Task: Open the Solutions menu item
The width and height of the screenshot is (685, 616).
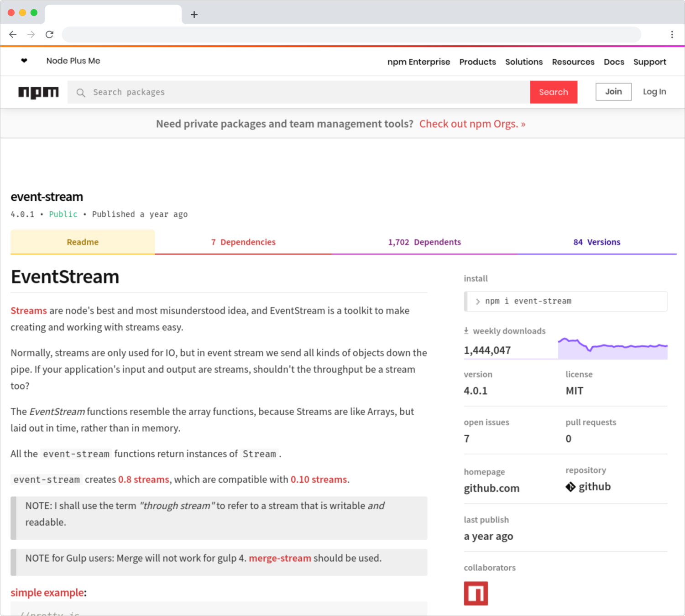Action: 524,62
